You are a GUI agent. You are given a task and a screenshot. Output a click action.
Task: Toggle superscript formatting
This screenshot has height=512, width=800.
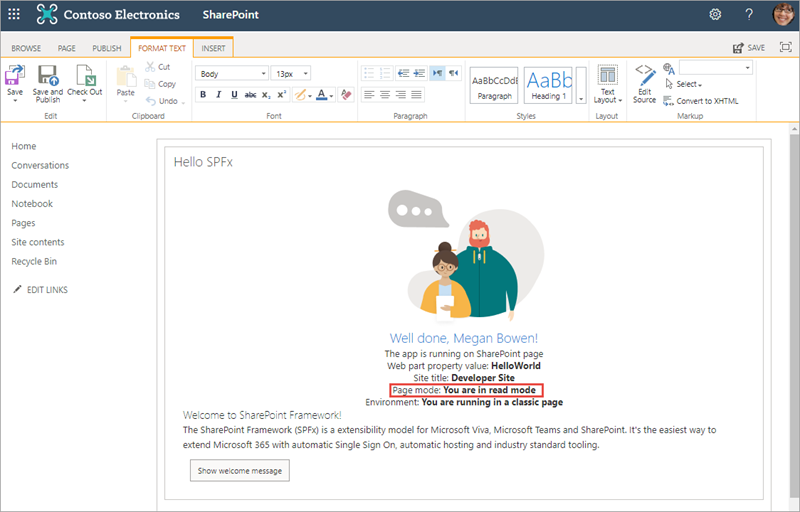[x=282, y=94]
